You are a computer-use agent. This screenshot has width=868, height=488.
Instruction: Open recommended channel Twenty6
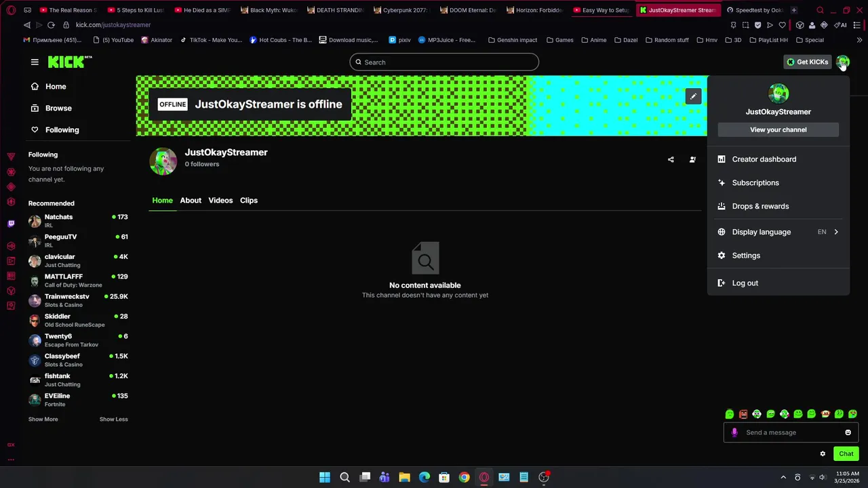pos(78,340)
